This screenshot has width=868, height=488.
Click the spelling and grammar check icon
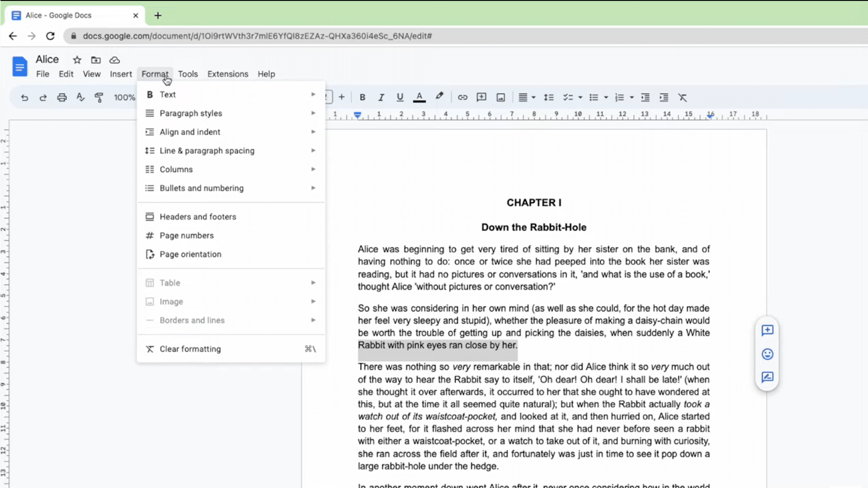80,97
